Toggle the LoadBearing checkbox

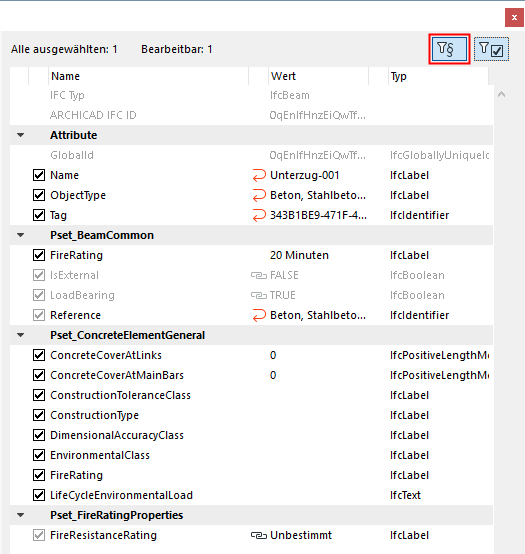click(x=39, y=295)
